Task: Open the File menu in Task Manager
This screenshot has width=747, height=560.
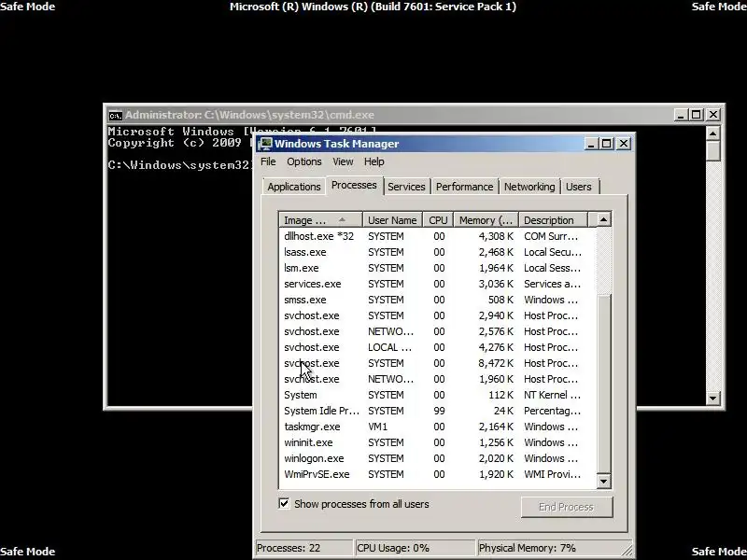Action: click(268, 161)
